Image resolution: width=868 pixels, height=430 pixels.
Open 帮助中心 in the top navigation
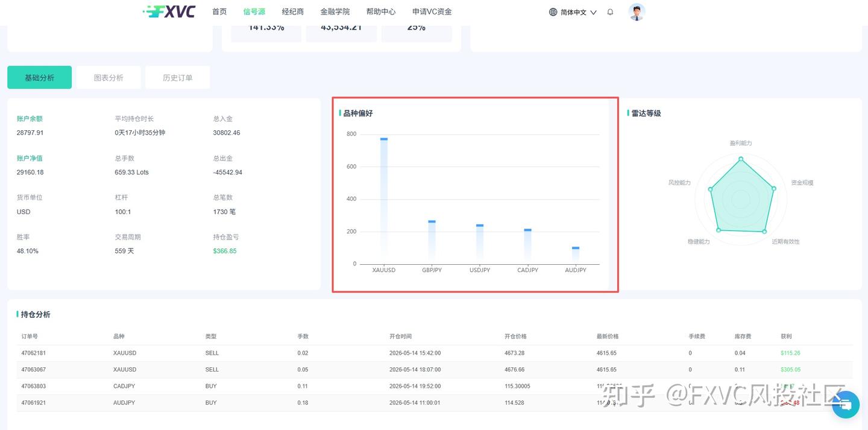coord(381,11)
